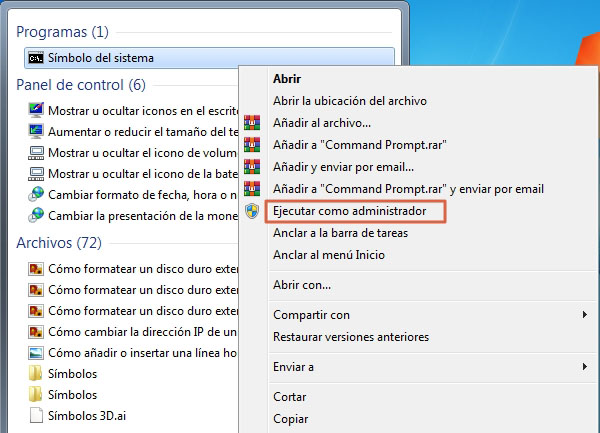Viewport: 600px width, 433px height.
Task: Choose Abrir la ubicación del archivo
Action: (x=350, y=101)
